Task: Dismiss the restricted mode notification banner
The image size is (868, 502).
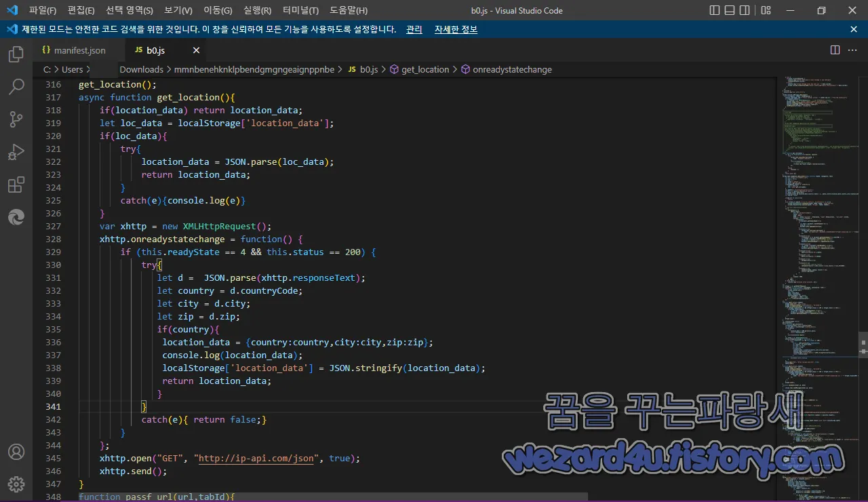Action: (x=854, y=29)
